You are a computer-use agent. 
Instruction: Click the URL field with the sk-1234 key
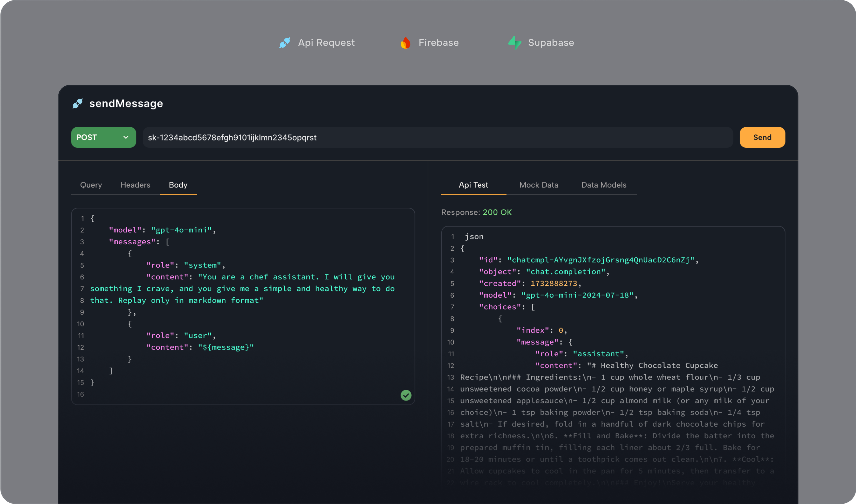point(438,137)
